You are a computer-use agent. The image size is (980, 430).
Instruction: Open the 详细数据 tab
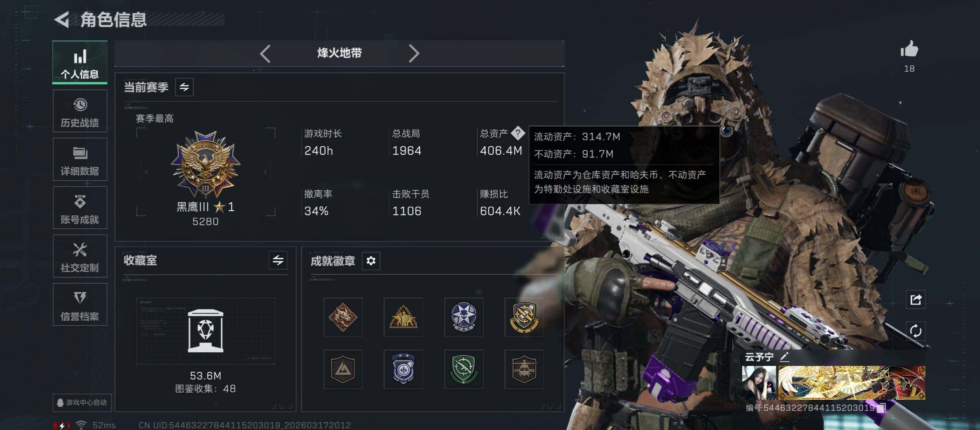80,159
